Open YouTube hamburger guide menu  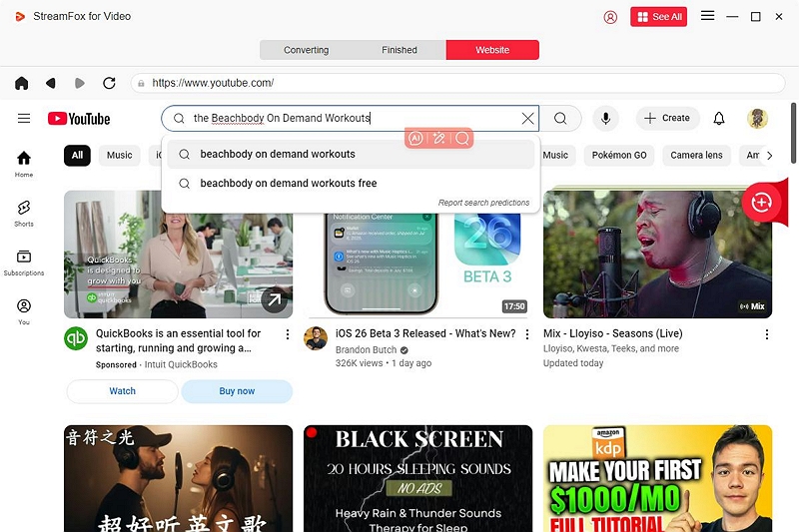tap(24, 119)
